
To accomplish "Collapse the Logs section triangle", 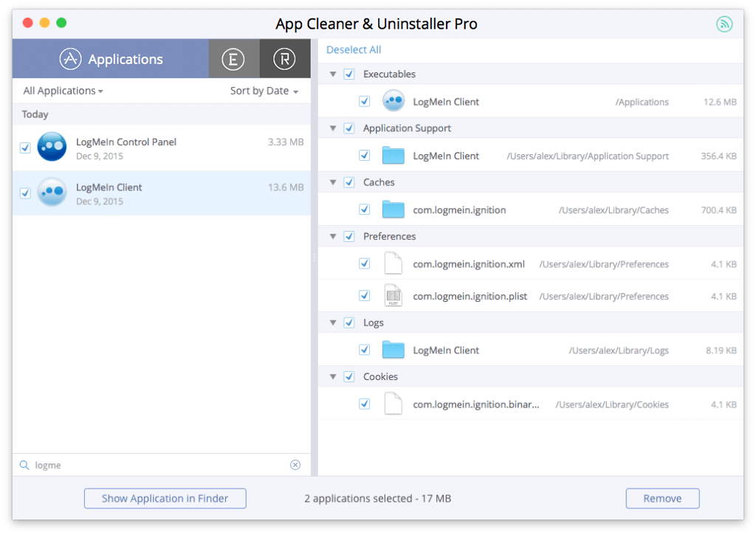I will coord(333,322).
